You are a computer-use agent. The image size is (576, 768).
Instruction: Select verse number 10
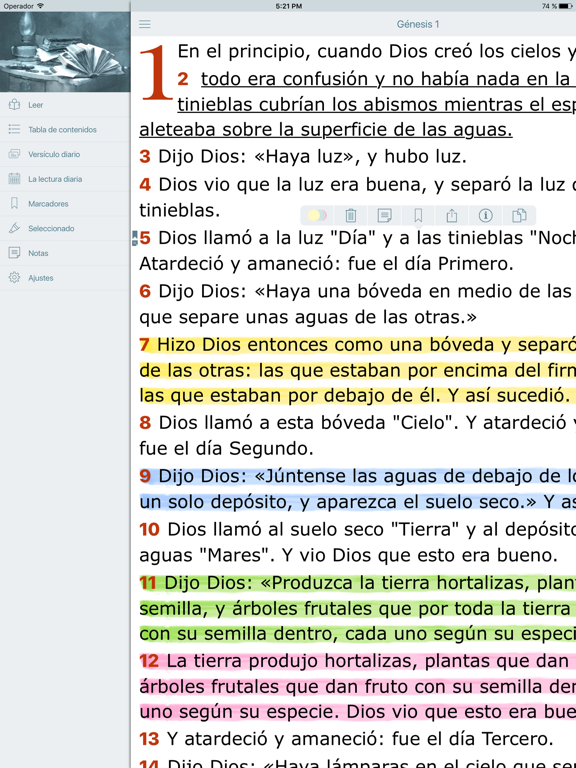coord(149,529)
